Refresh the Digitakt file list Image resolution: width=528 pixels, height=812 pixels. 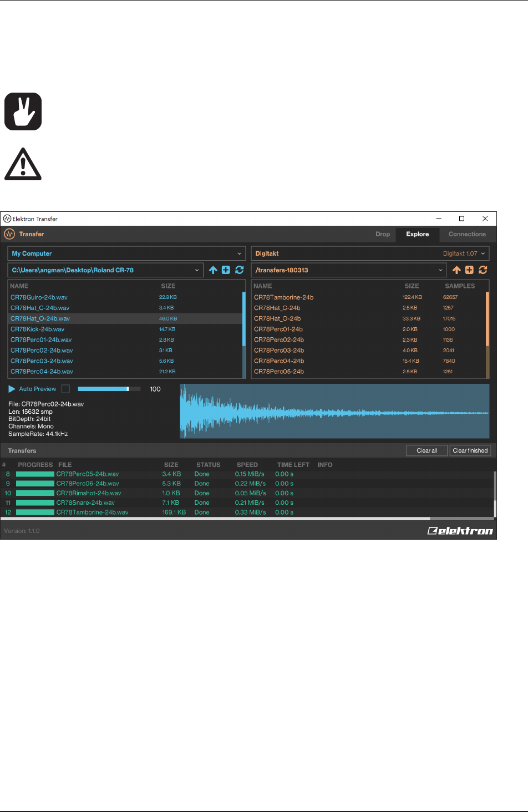(x=483, y=270)
